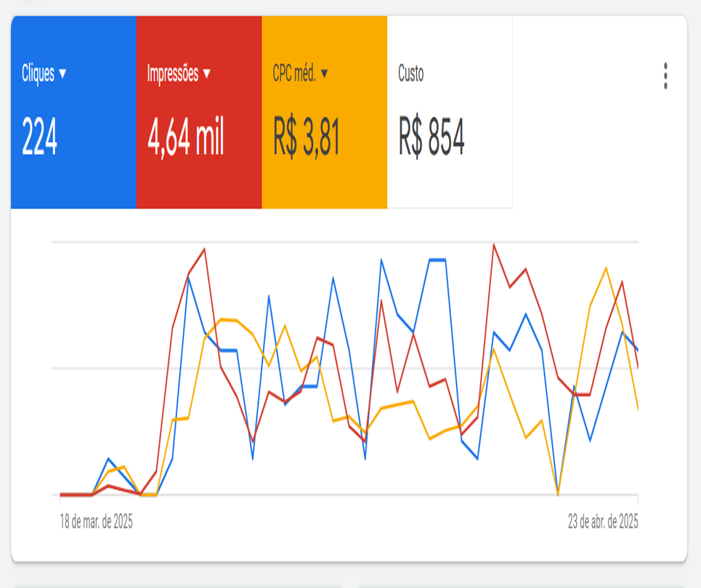This screenshot has height=588, width=701.
Task: Select the Custo metric label
Action: tap(410, 74)
